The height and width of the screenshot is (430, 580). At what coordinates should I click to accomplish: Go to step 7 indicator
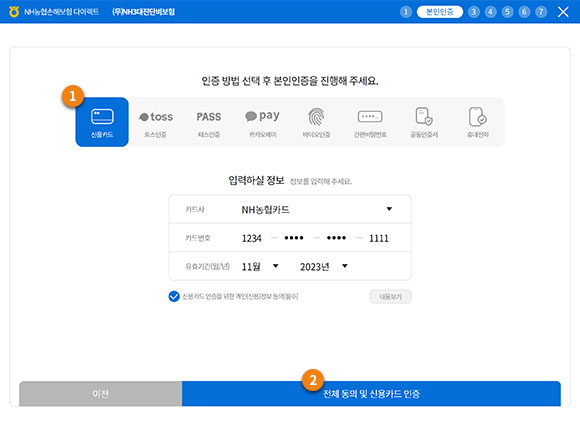pos(541,12)
